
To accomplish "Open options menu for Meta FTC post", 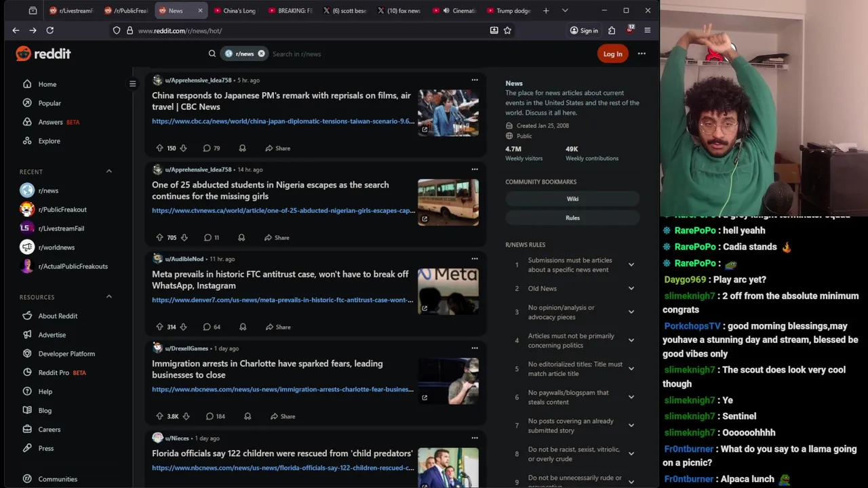I will point(475,259).
